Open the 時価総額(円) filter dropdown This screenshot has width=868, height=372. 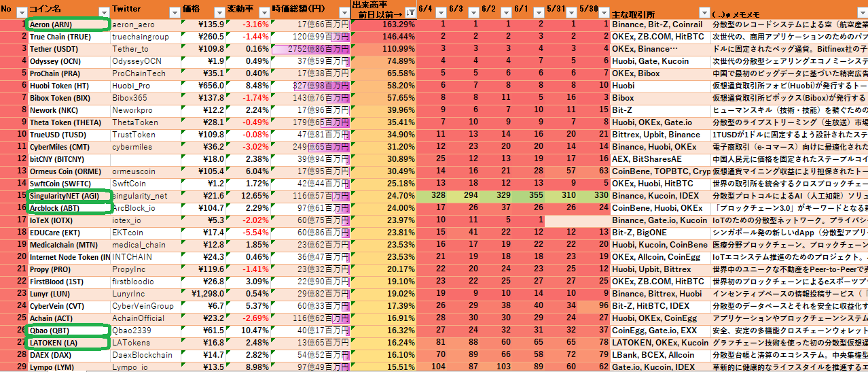343,12
